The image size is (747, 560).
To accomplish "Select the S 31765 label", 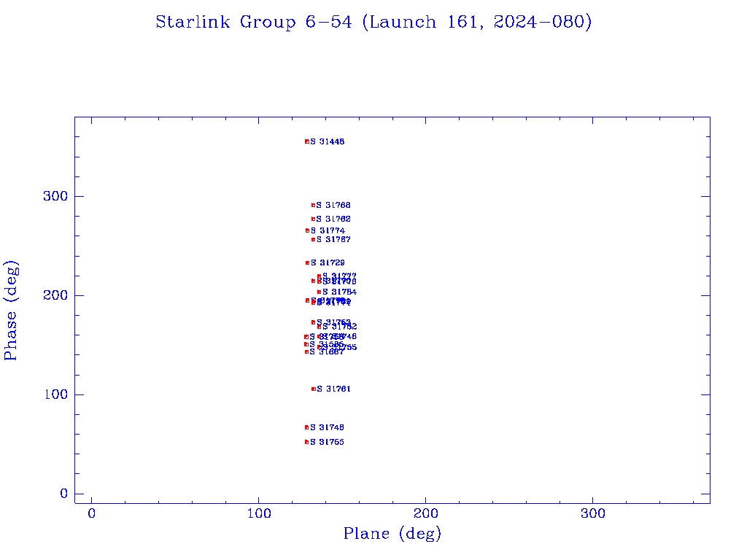I will (x=328, y=442).
